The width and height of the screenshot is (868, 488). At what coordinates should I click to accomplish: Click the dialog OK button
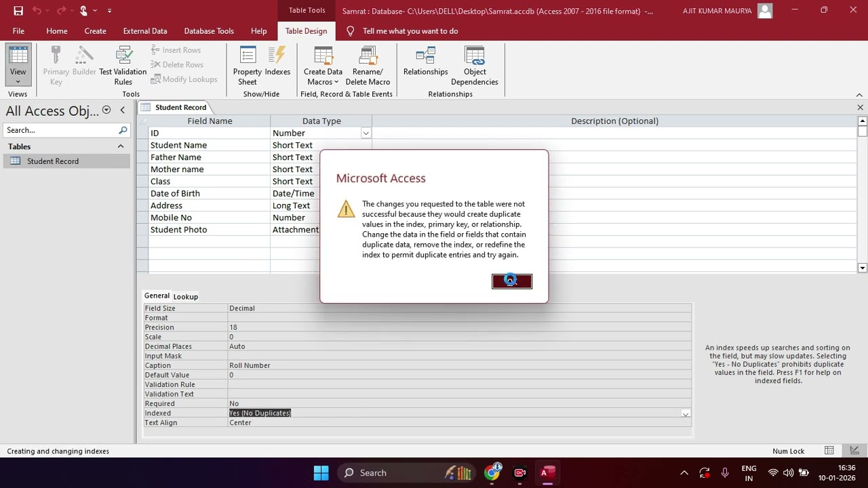(x=512, y=281)
